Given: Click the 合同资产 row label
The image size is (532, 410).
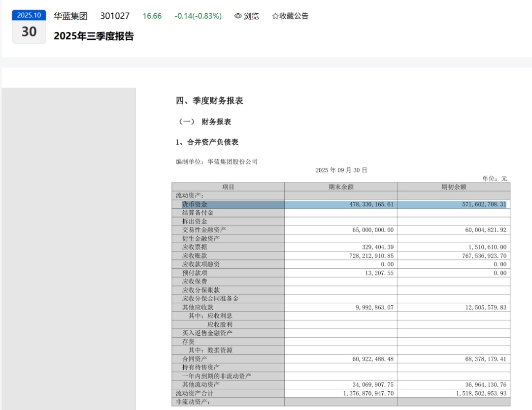Looking at the screenshot, I should 195,359.
